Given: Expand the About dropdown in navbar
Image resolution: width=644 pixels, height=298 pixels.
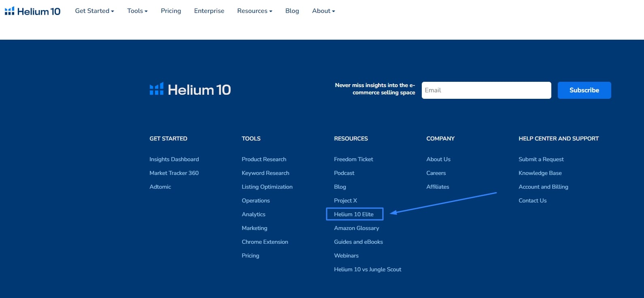Looking at the screenshot, I should [x=323, y=11].
